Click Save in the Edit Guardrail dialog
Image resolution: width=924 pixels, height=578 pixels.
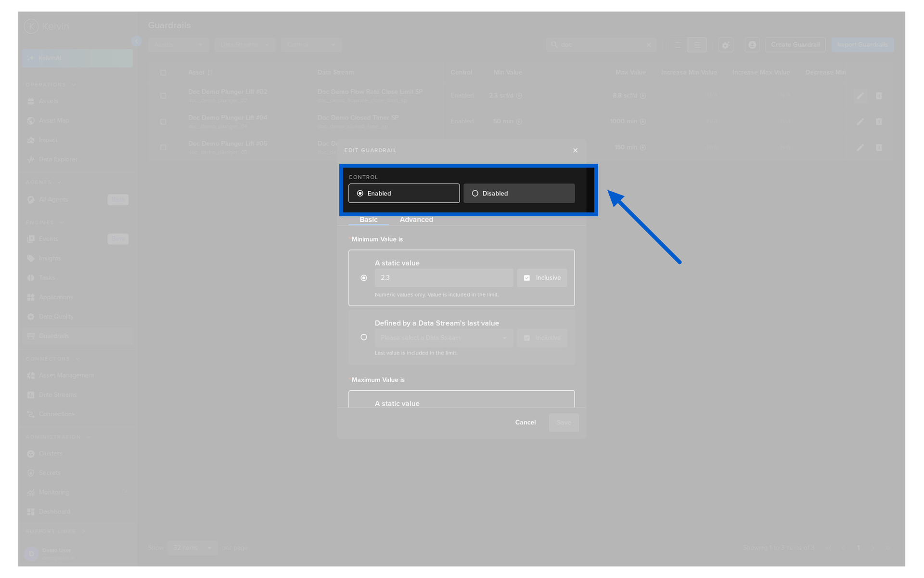click(x=564, y=422)
